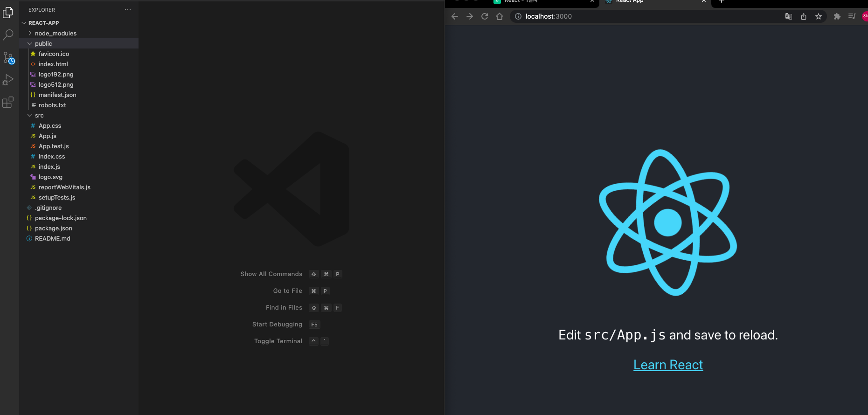Open index.html in the public folder
The image size is (868, 415).
[x=79, y=64]
